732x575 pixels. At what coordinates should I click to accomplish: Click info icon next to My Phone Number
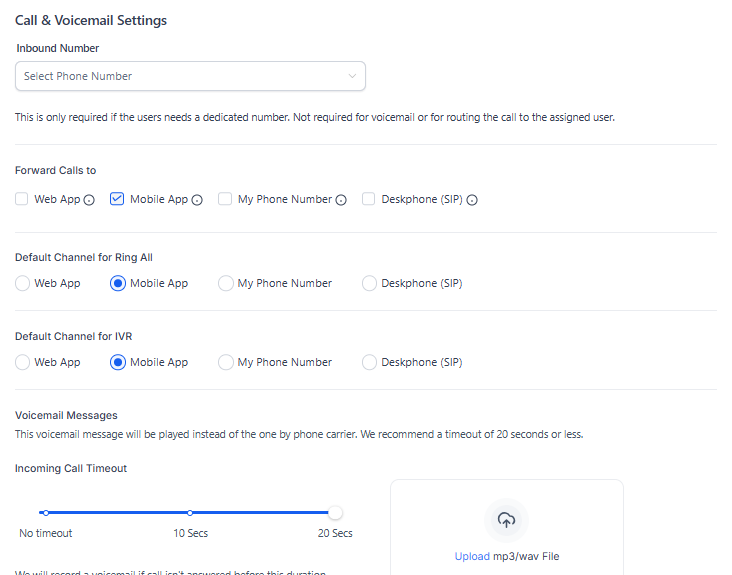(x=341, y=200)
